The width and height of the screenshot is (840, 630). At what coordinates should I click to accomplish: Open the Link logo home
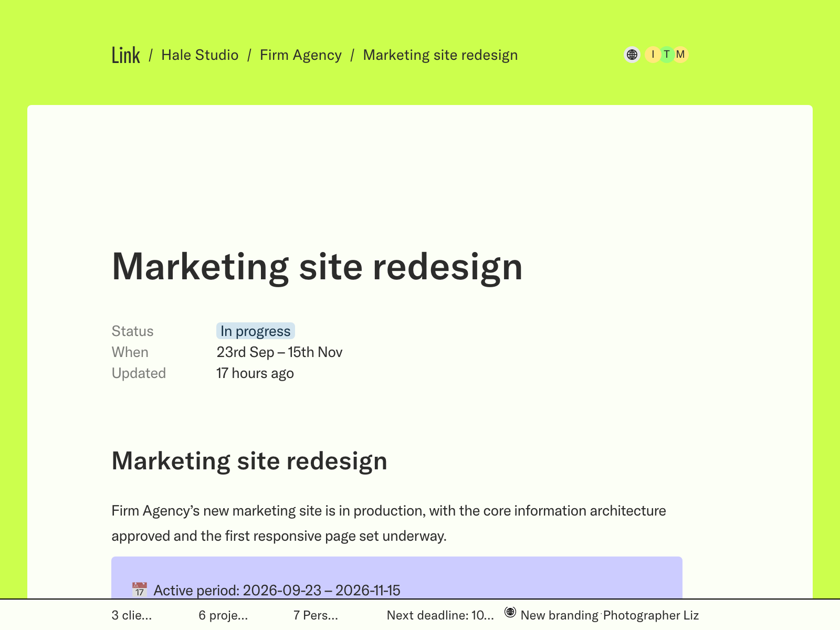125,55
